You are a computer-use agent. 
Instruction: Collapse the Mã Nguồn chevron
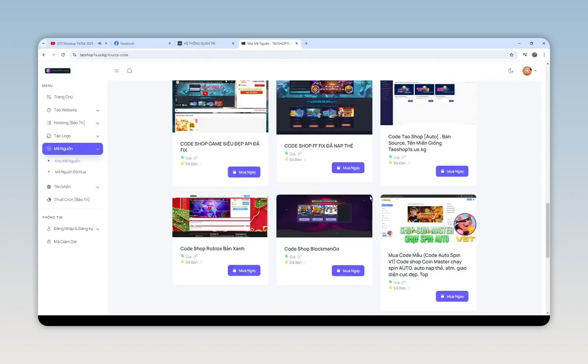click(97, 149)
